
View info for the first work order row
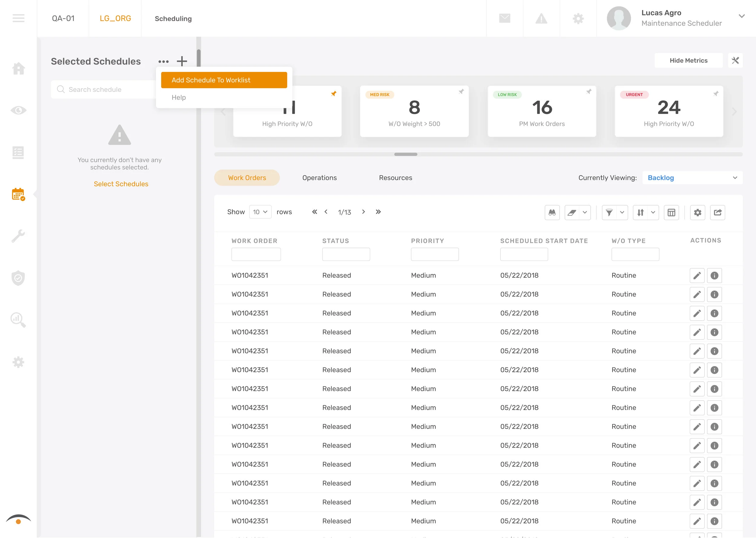coord(714,275)
